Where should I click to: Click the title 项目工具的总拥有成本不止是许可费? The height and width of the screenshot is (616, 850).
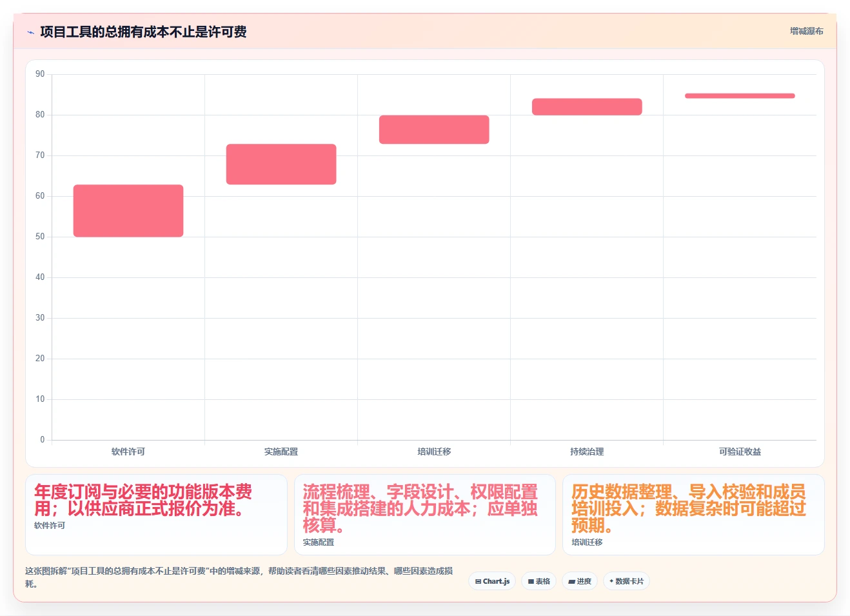coord(143,32)
